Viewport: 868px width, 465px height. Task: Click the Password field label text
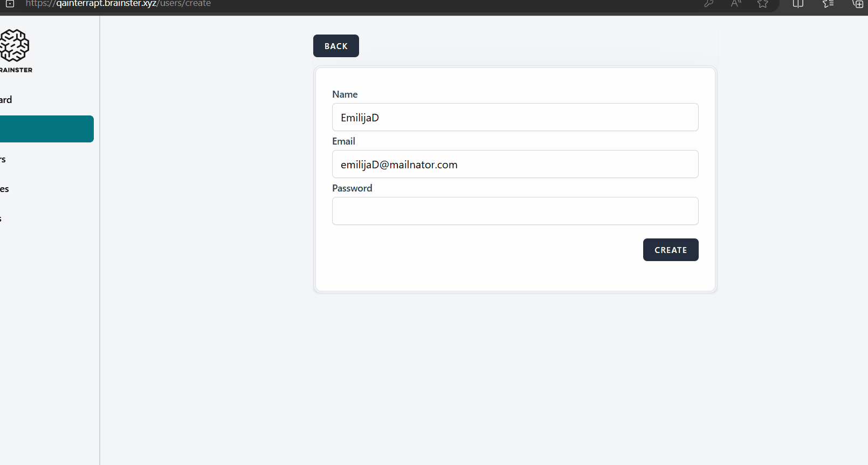tap(352, 188)
